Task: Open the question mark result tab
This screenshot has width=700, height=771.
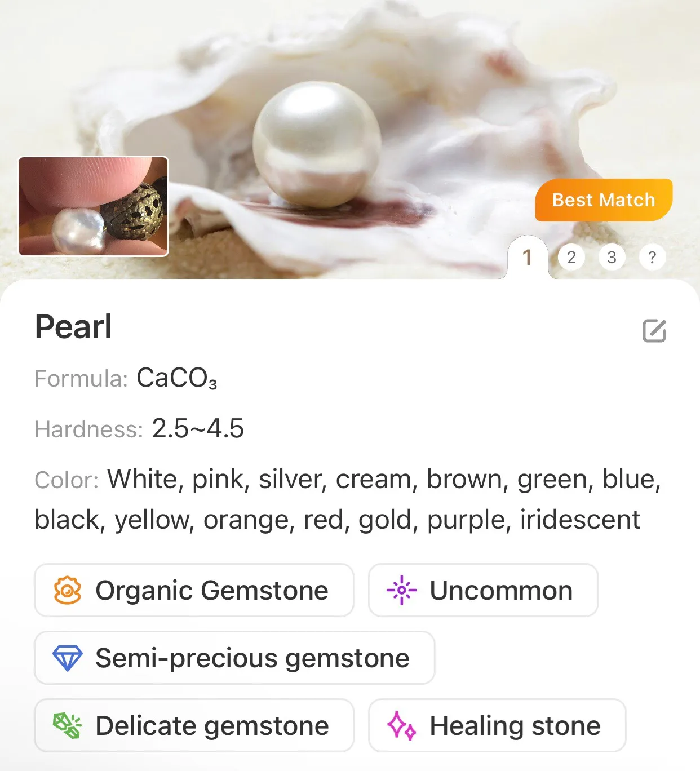Action: click(x=653, y=258)
